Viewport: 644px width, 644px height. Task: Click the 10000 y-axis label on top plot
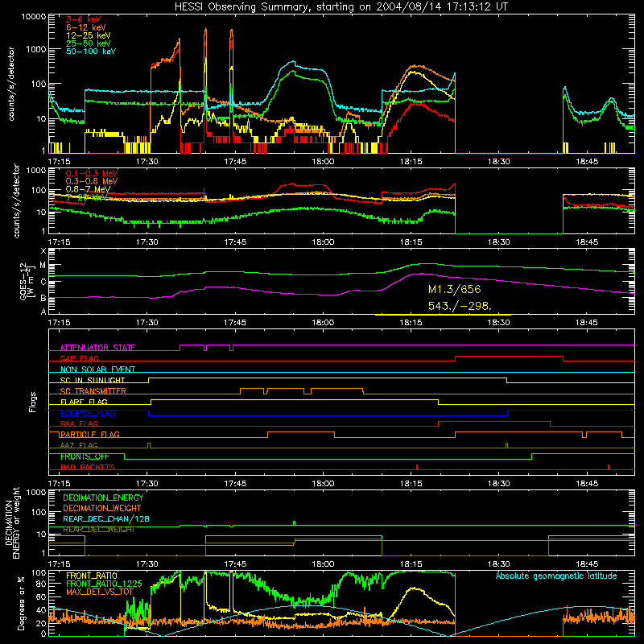point(34,17)
